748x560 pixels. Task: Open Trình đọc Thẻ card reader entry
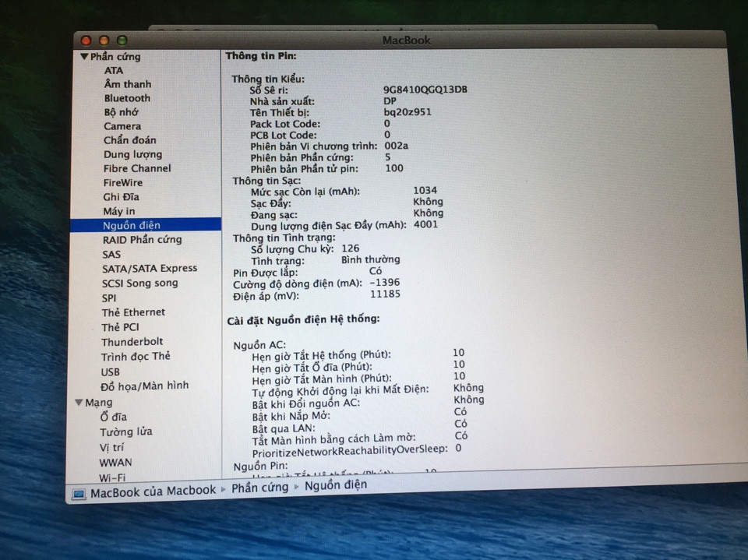click(136, 357)
